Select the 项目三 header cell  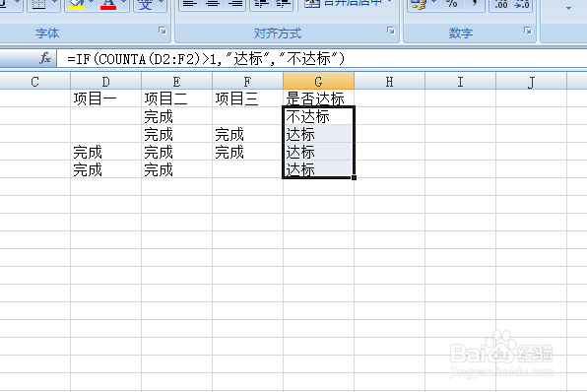coord(247,98)
